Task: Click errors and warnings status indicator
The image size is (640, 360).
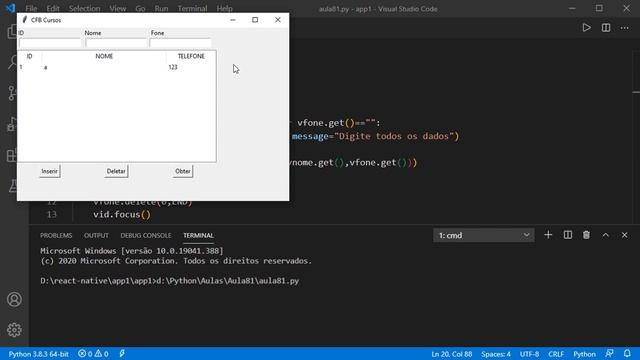Action: click(x=93, y=354)
